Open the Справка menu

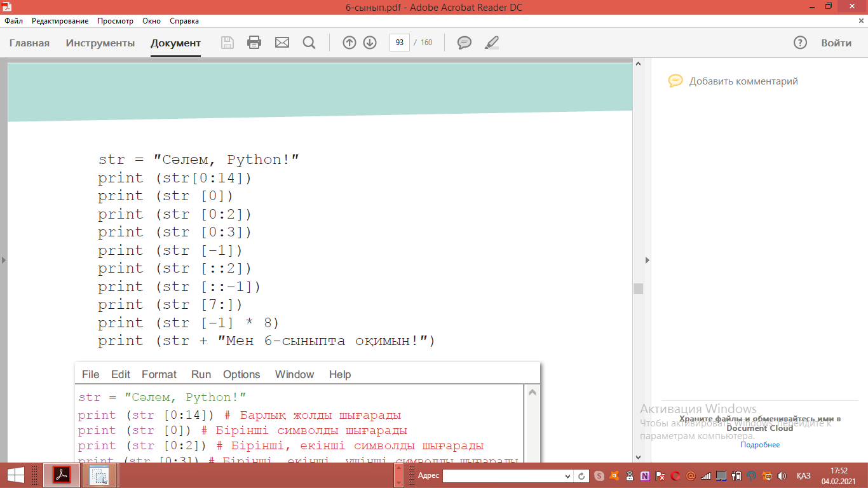click(184, 21)
